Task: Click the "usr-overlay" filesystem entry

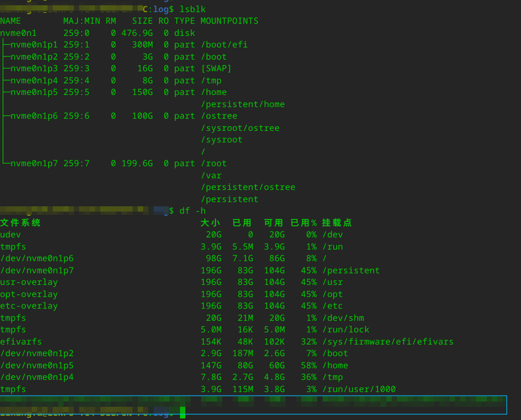Action: coord(29,282)
